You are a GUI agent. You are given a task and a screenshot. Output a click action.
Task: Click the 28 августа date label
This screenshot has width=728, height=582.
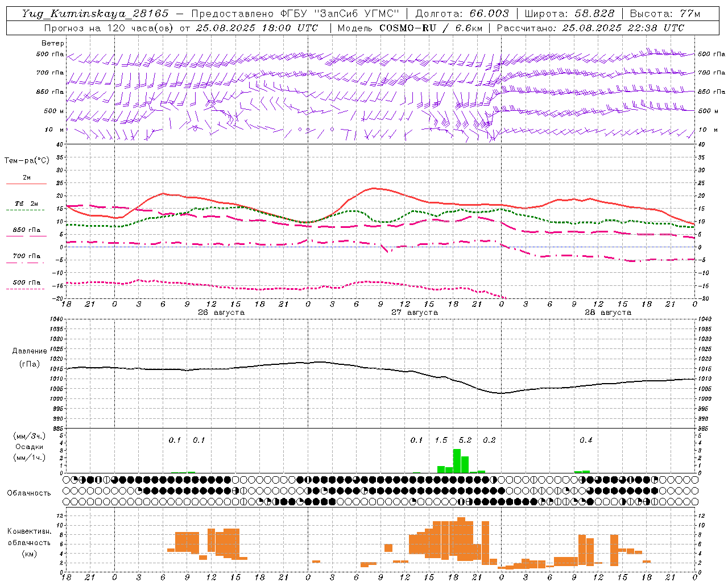point(608,313)
